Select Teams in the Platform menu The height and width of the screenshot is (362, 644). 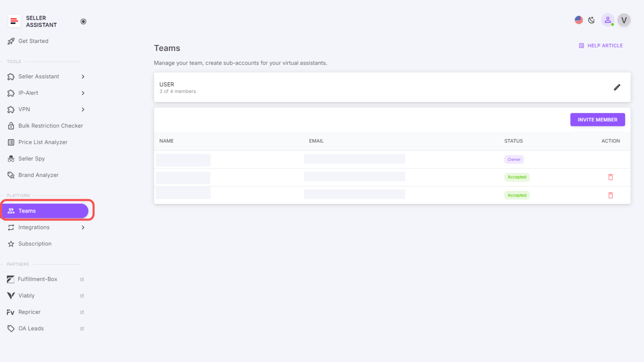pos(27,210)
